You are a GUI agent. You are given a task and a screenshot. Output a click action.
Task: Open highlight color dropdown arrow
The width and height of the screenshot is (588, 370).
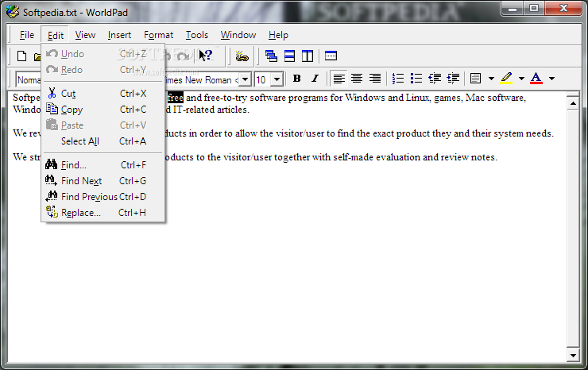(x=521, y=79)
